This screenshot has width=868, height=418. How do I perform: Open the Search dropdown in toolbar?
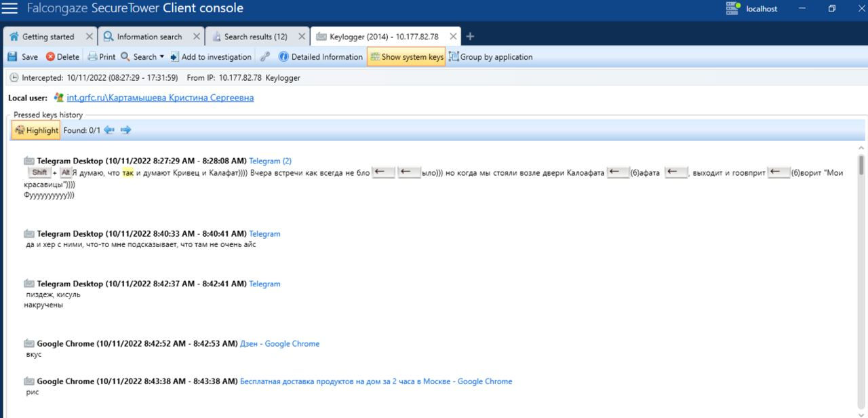(x=142, y=57)
